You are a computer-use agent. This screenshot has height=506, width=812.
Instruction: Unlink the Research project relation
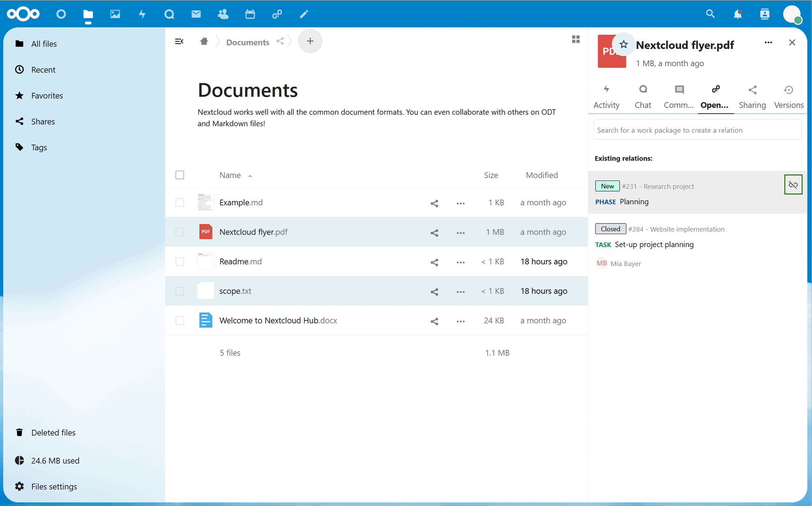(793, 184)
